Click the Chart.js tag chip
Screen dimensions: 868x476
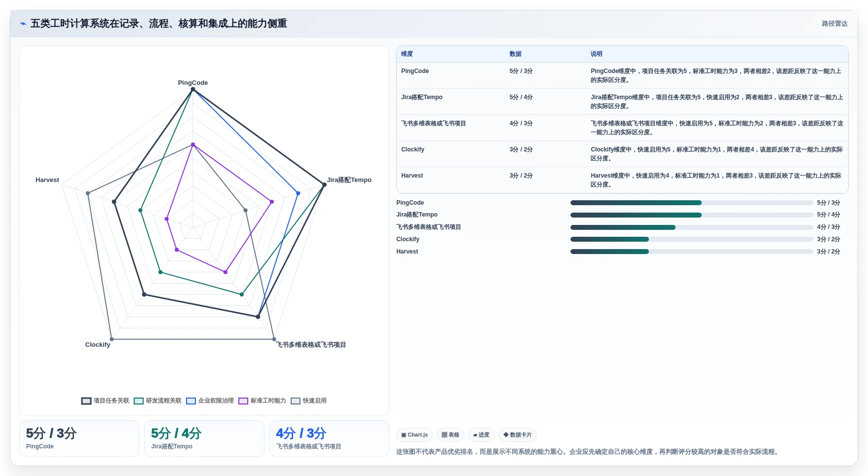415,435
